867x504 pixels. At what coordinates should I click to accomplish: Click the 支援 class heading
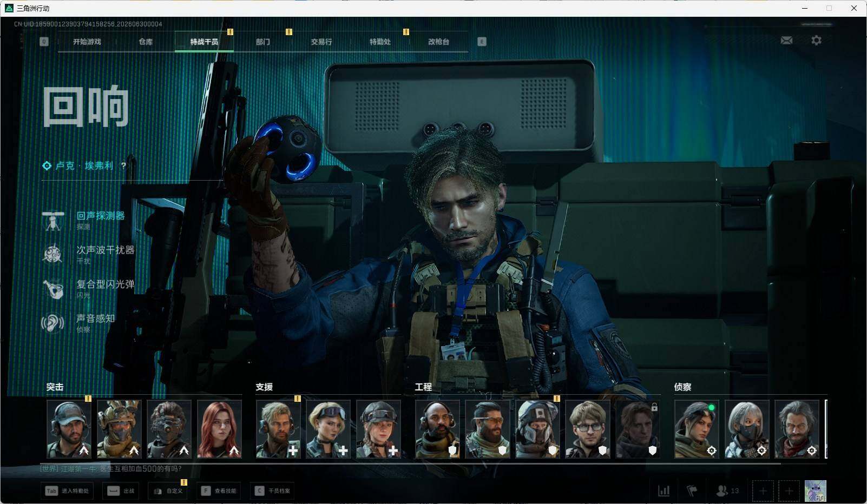coord(264,387)
